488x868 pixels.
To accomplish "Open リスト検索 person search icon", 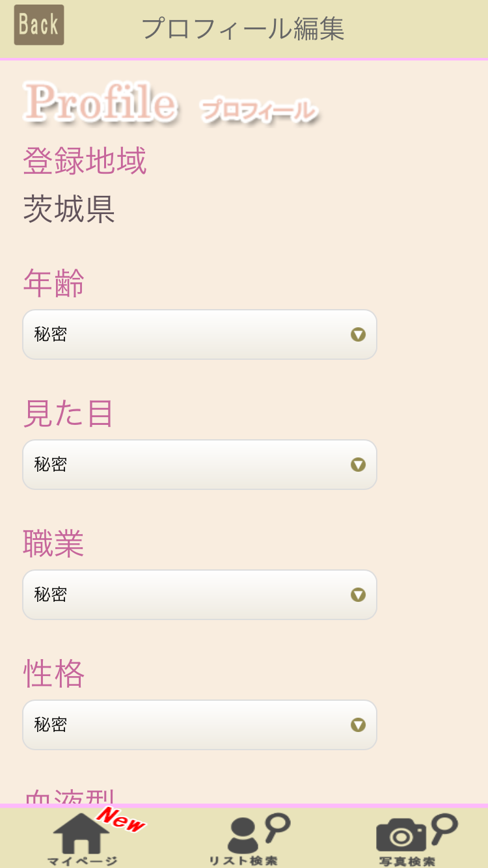I will (x=251, y=838).
